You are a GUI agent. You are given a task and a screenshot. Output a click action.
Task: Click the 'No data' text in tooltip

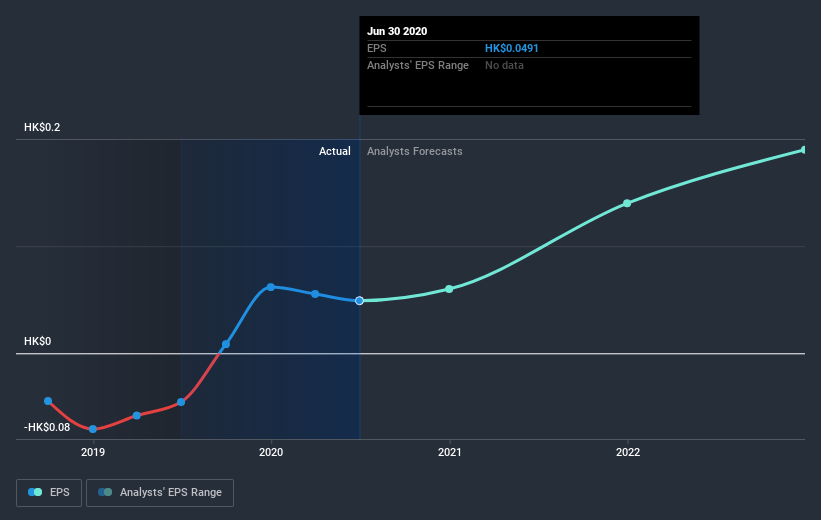504,65
